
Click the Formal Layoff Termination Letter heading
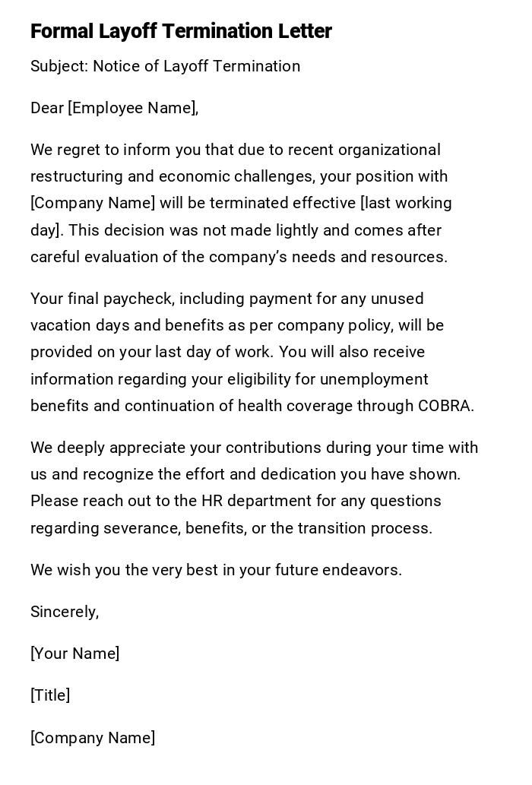coord(181,31)
